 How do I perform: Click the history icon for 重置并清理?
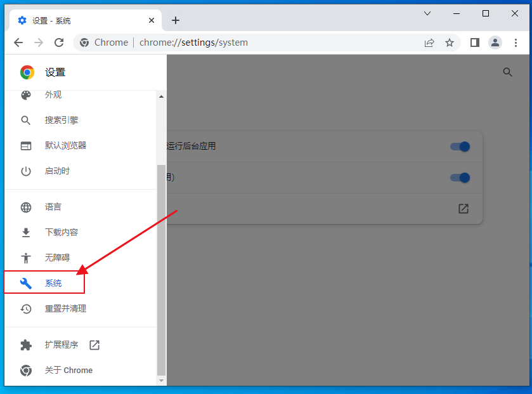[x=26, y=309]
